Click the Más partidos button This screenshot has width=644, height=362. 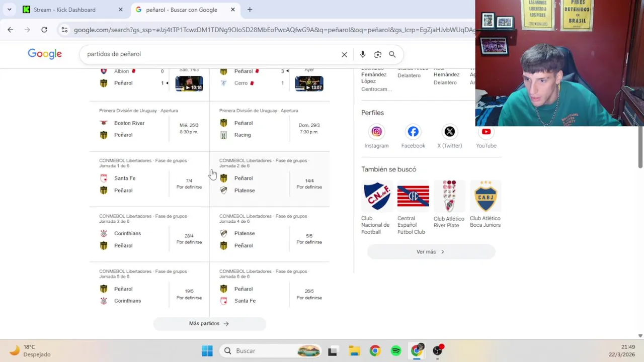209,324
